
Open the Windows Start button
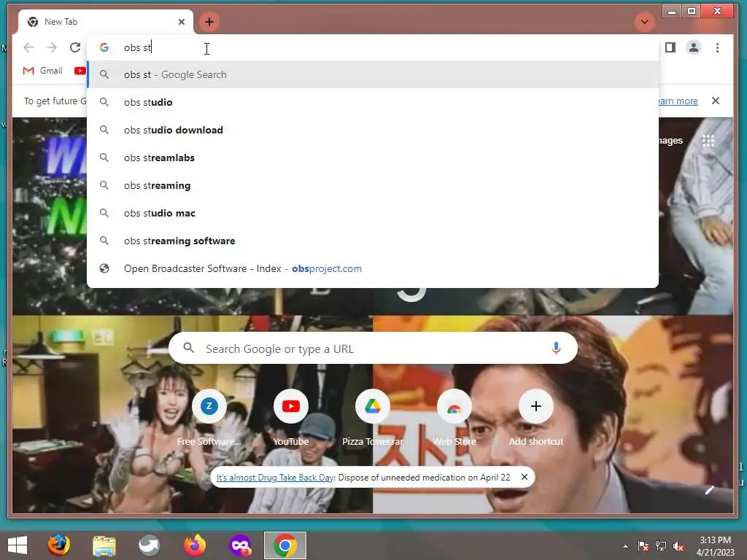pyautogui.click(x=18, y=545)
